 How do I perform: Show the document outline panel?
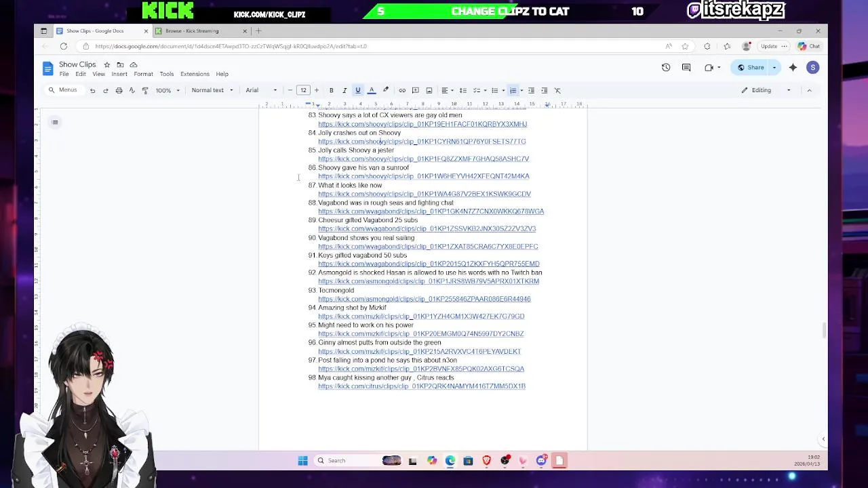[55, 122]
